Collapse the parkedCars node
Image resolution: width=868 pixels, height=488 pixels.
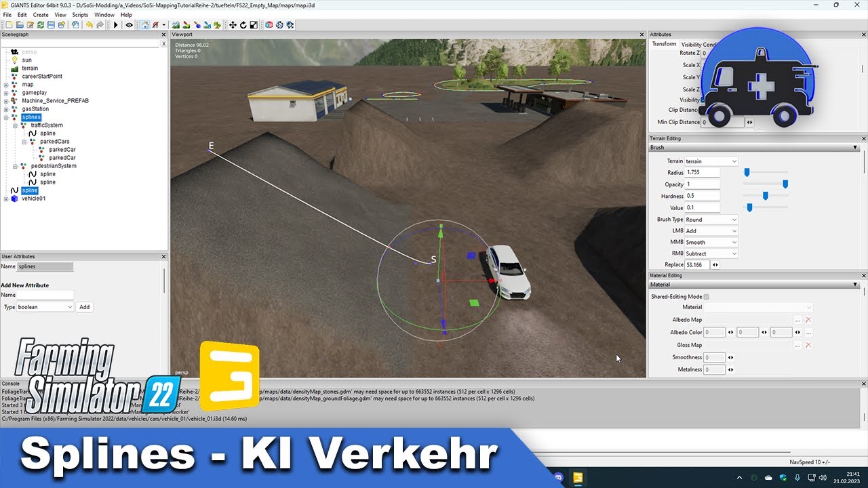[x=24, y=142]
